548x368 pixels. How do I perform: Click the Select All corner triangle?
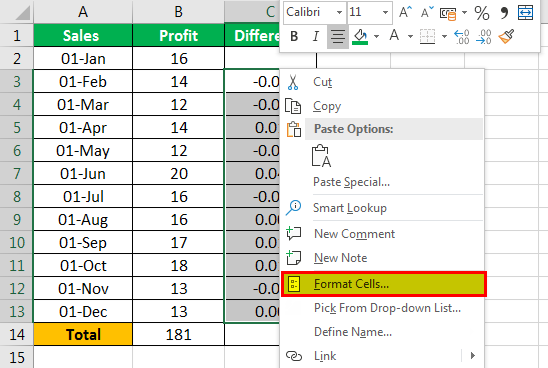[x=23, y=13]
